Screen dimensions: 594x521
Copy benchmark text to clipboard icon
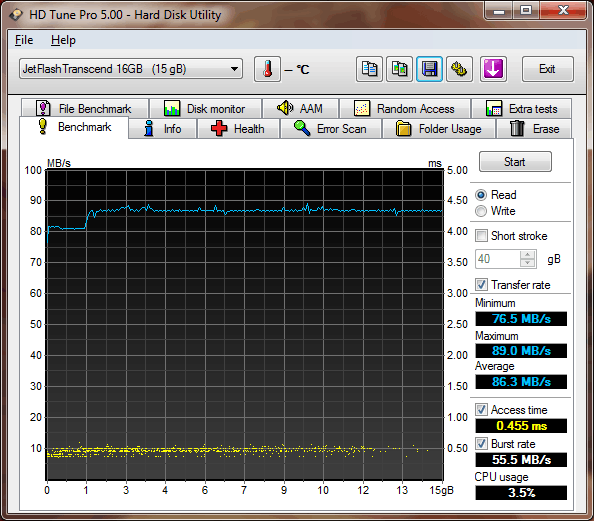click(369, 69)
